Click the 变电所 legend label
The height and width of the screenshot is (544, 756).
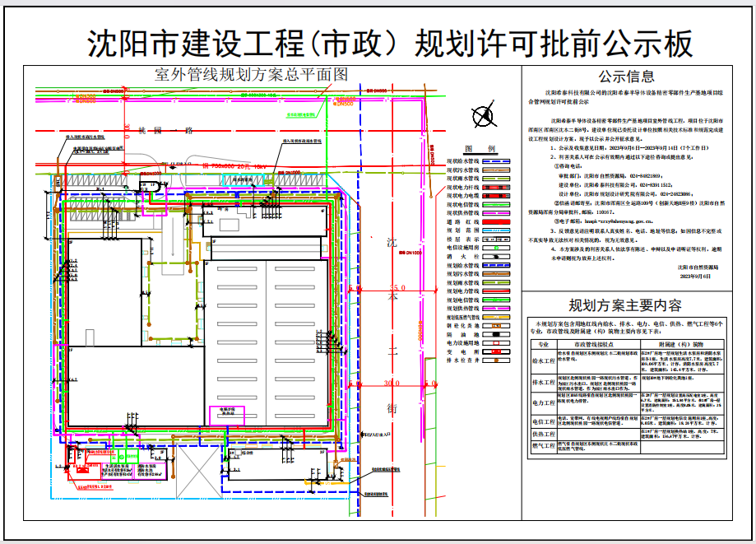click(x=463, y=351)
